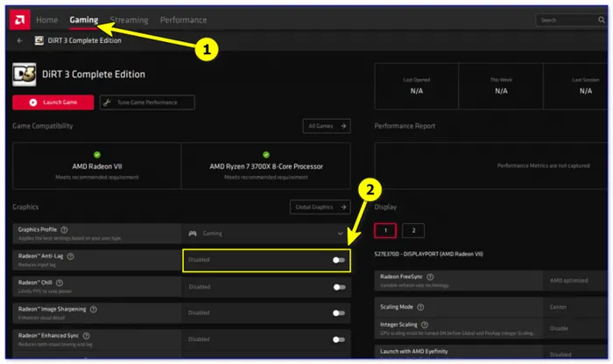Launch the game with Launch Game button
The height and width of the screenshot is (364, 613).
pyautogui.click(x=53, y=102)
